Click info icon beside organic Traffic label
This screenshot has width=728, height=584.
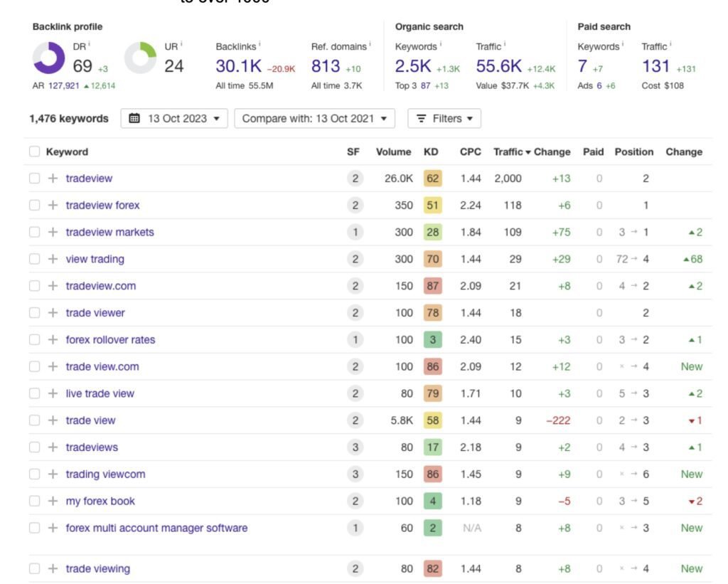click(505, 45)
